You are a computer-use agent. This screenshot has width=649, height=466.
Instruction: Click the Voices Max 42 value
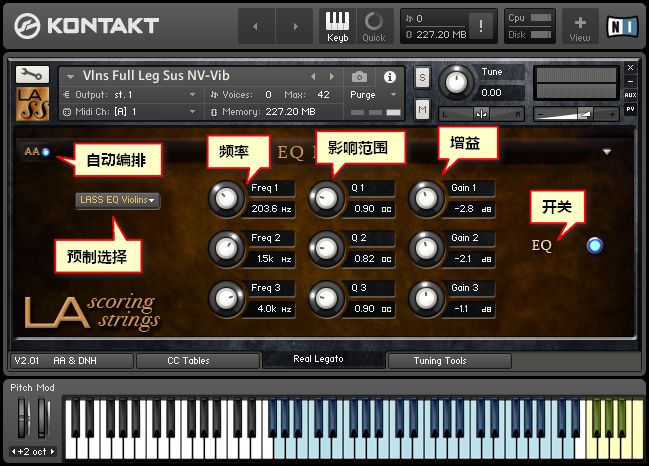pyautogui.click(x=323, y=95)
